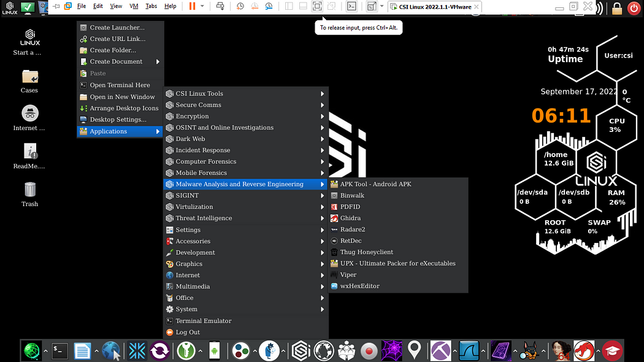The height and width of the screenshot is (362, 644).
Task: Open the Graphics category
Action: point(245,264)
